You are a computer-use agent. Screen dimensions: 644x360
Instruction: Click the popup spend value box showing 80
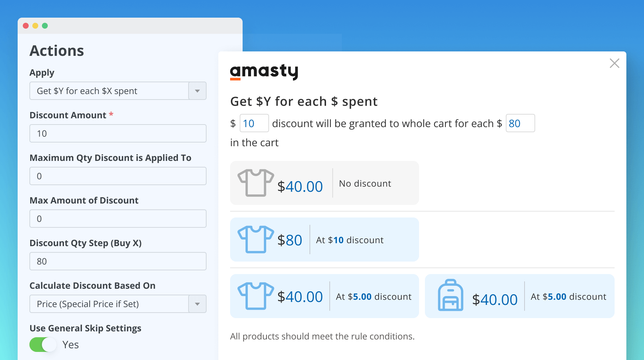[x=520, y=123]
